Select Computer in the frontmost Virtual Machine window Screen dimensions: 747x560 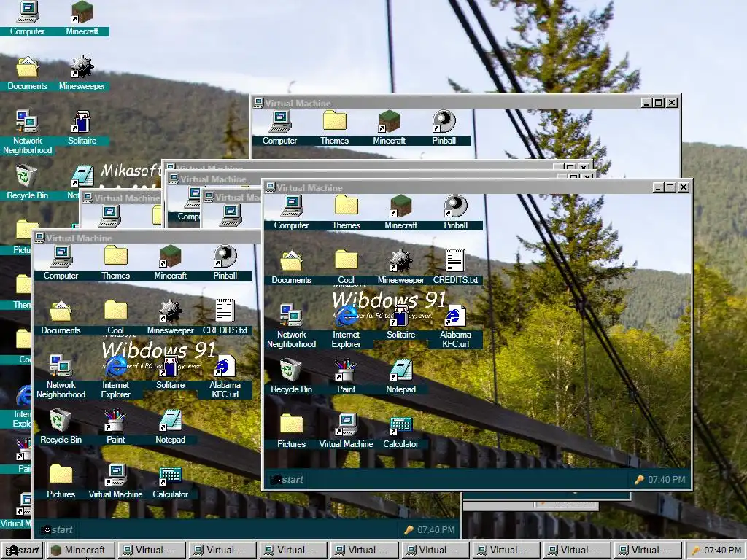pyautogui.click(x=291, y=213)
